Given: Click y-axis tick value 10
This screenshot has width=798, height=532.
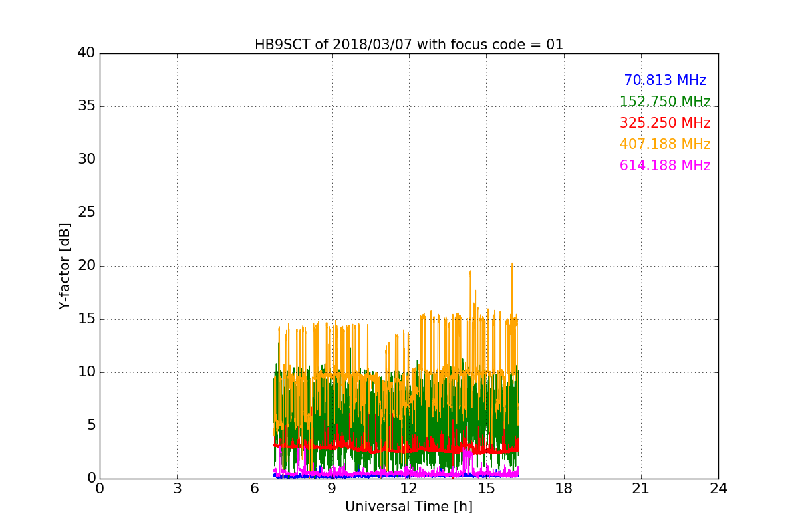Looking at the screenshot, I should (86, 372).
